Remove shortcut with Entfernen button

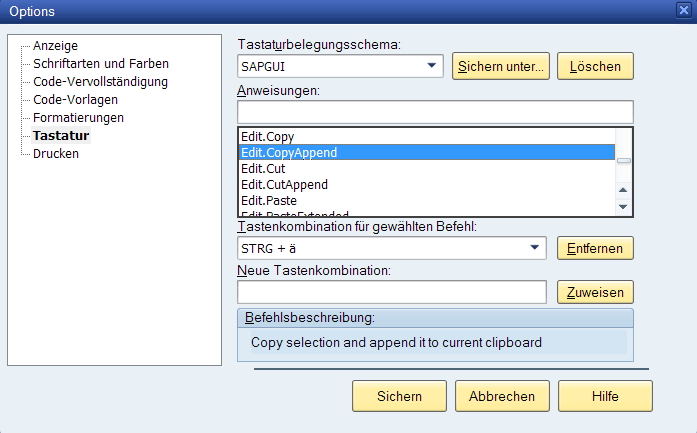[x=595, y=248]
